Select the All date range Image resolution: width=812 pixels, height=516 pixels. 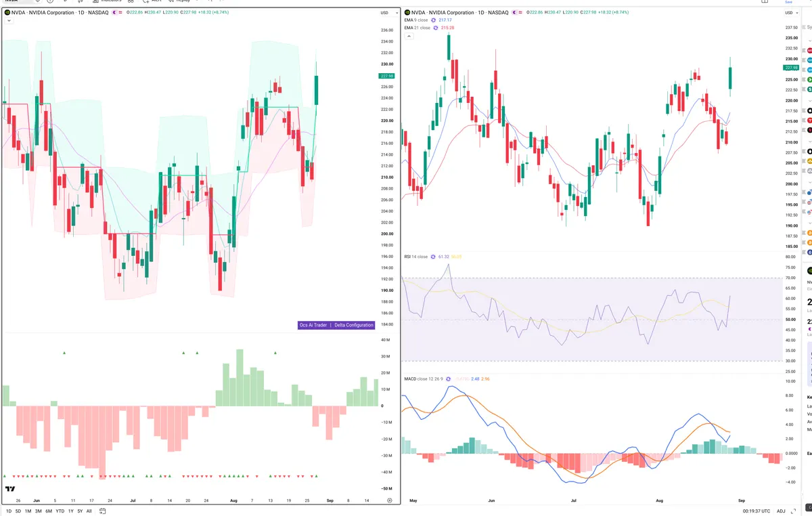click(x=89, y=511)
